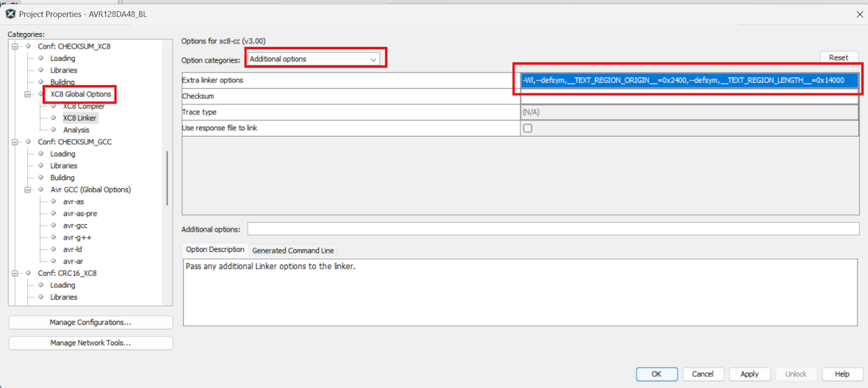868x388 pixels.
Task: Switch to Generated Command Line tab
Action: point(293,251)
